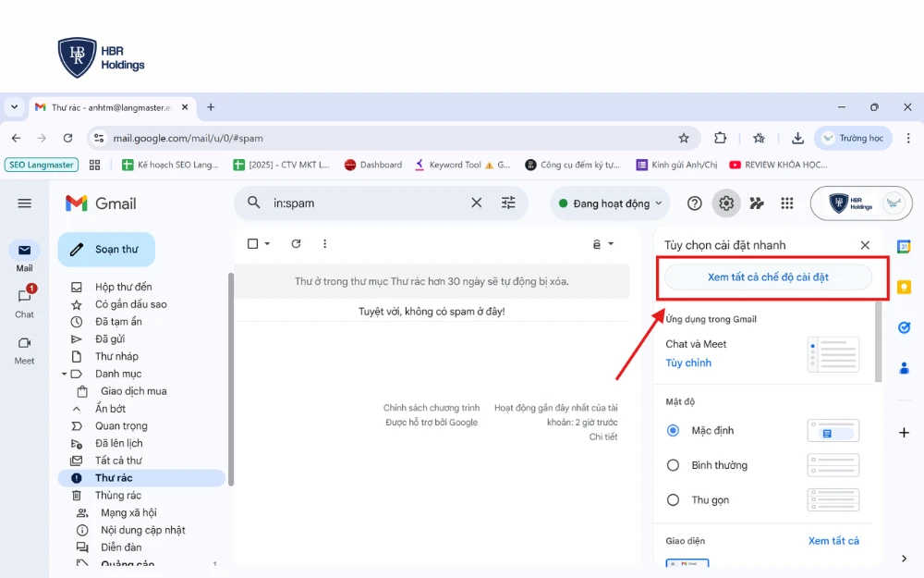The height and width of the screenshot is (578, 924).
Task: Select Thu gọn density option
Action: pyautogui.click(x=673, y=500)
